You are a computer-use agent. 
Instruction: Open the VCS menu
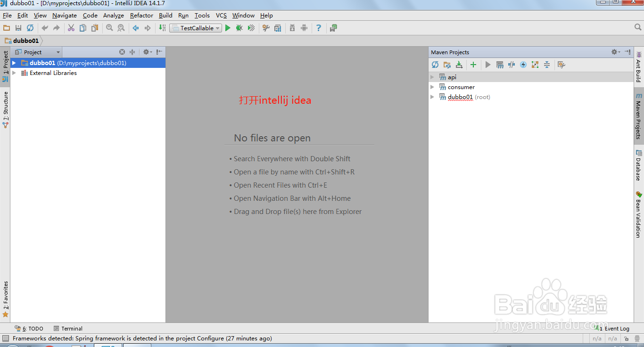coord(221,15)
